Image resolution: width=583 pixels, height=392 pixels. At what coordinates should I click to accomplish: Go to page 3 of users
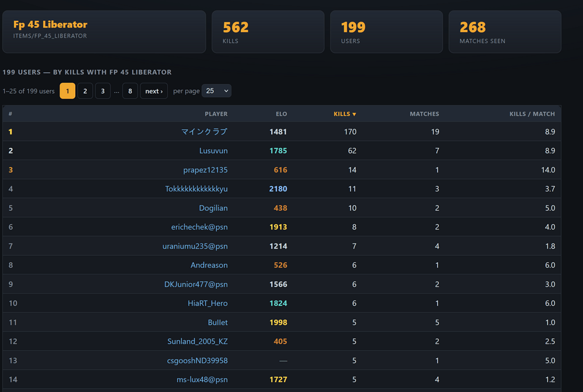click(x=103, y=91)
